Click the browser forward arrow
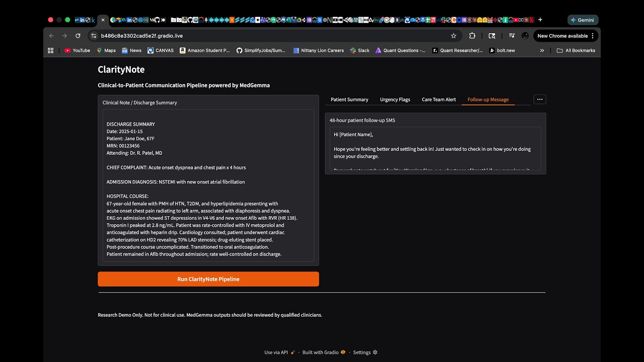Image resolution: width=644 pixels, height=362 pixels. tap(64, 36)
